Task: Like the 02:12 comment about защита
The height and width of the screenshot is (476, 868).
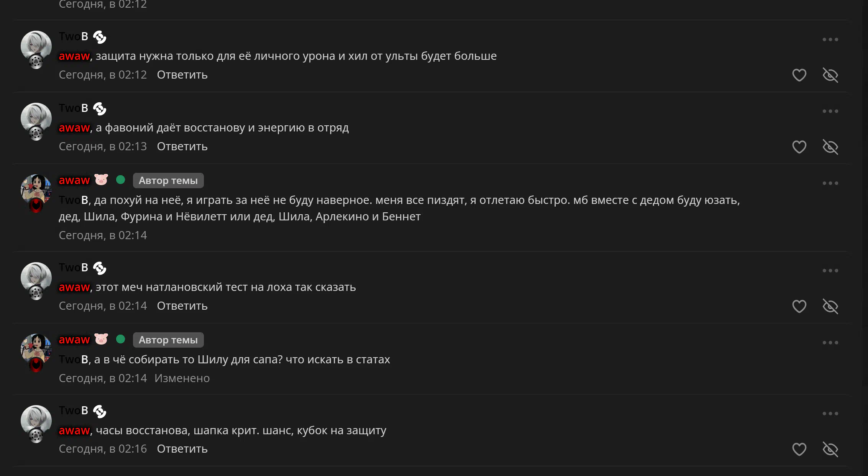Action: point(799,75)
